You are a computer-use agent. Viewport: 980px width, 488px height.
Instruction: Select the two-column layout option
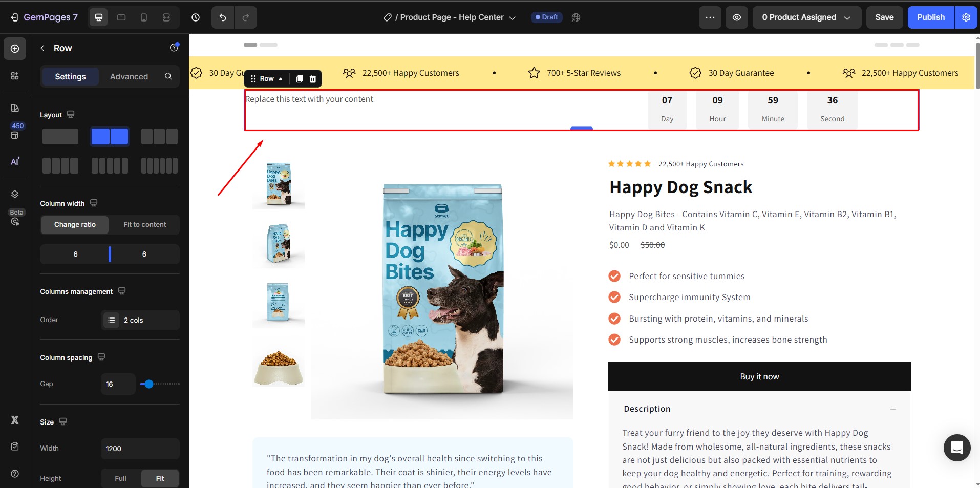point(110,137)
